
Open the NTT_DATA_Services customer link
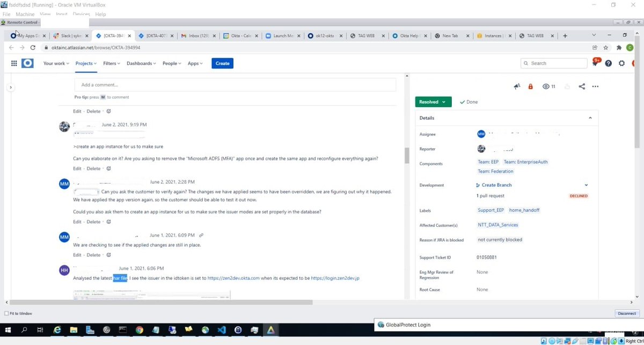[497, 225]
